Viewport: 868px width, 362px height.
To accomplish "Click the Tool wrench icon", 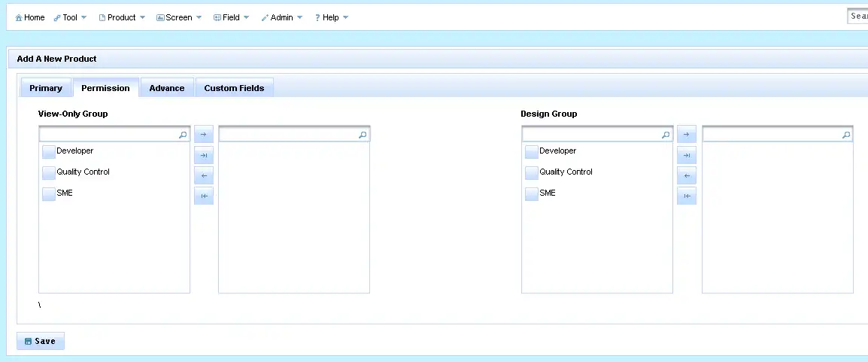I will tap(57, 18).
